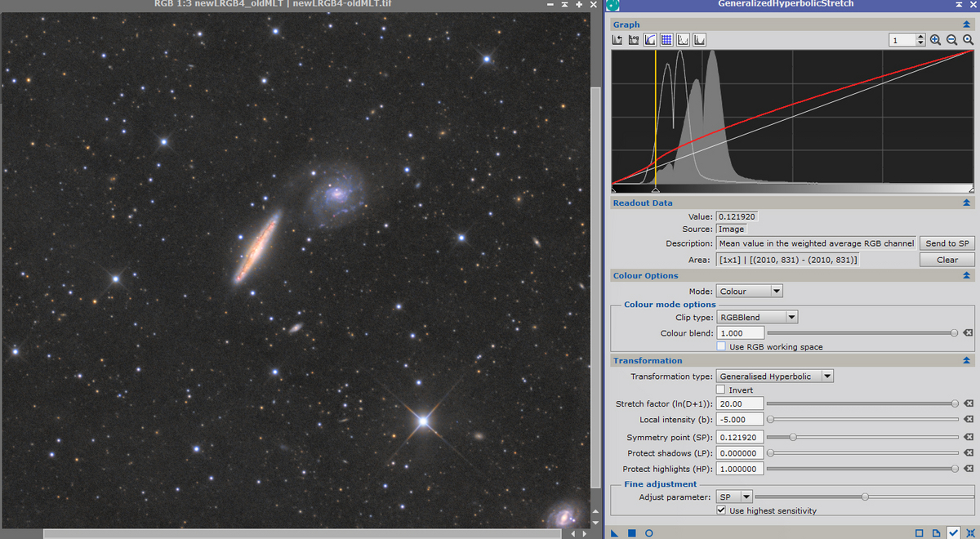Reset the Stretch factor value icon

point(968,403)
